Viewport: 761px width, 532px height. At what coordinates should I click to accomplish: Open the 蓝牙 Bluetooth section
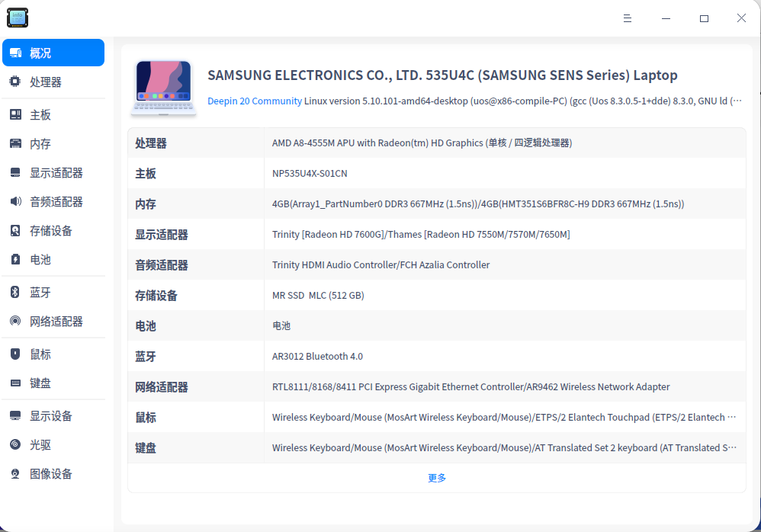tap(38, 292)
